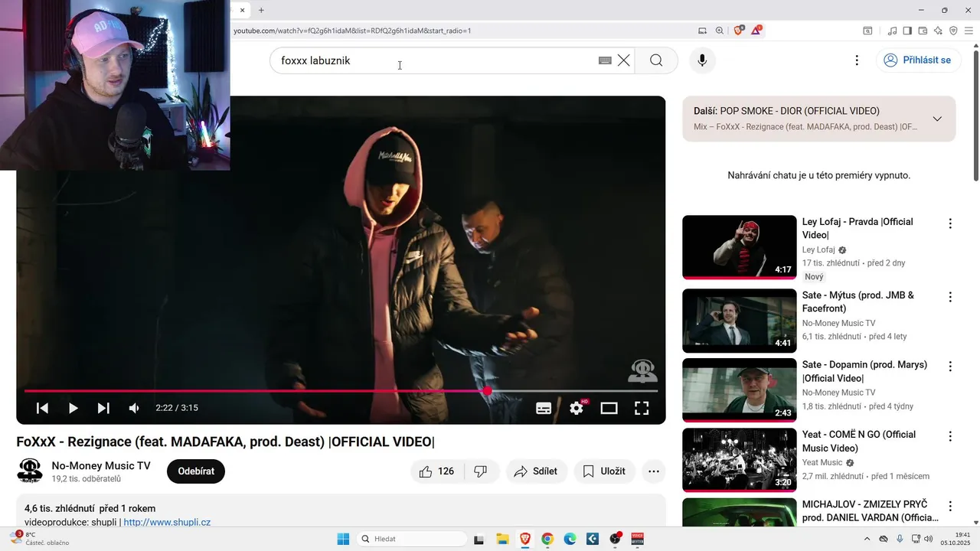Click the red progress bar scrubber
Image resolution: width=980 pixels, height=551 pixels.
tap(487, 391)
